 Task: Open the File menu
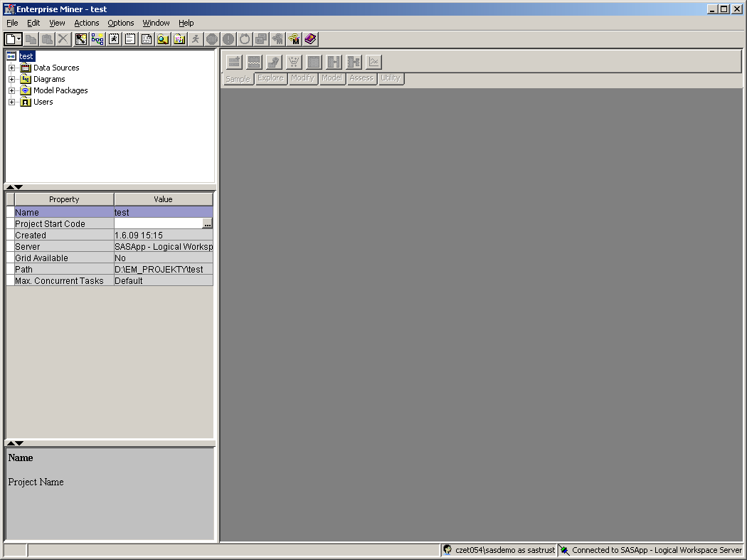click(12, 23)
